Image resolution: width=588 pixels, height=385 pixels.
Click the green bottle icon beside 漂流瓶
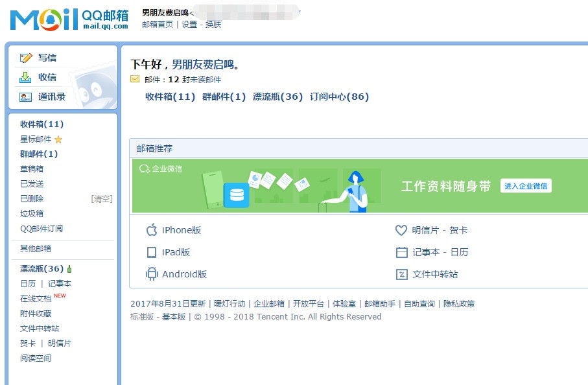69,269
